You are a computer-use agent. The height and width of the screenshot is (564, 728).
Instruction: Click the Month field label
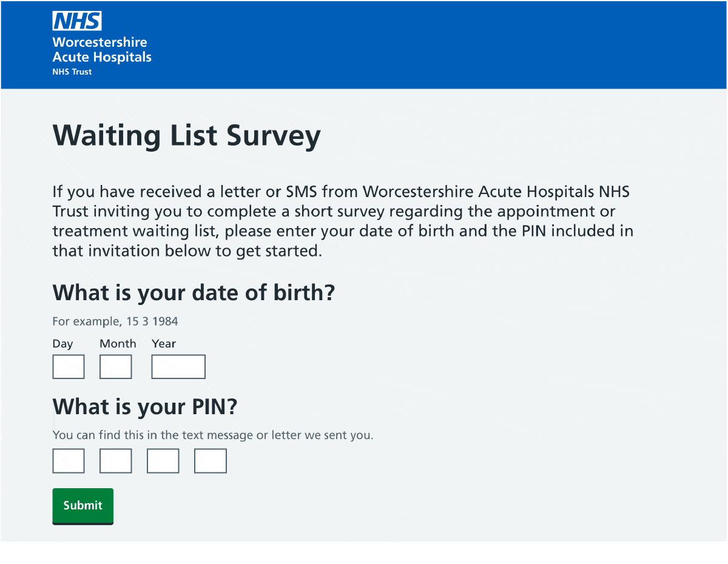(118, 344)
